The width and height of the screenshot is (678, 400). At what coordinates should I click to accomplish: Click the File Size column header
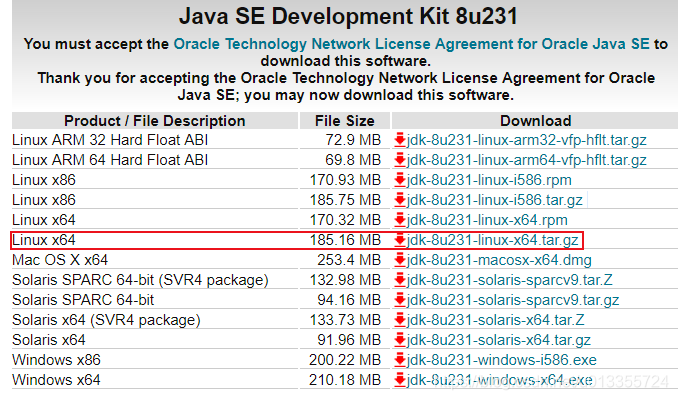(345, 121)
